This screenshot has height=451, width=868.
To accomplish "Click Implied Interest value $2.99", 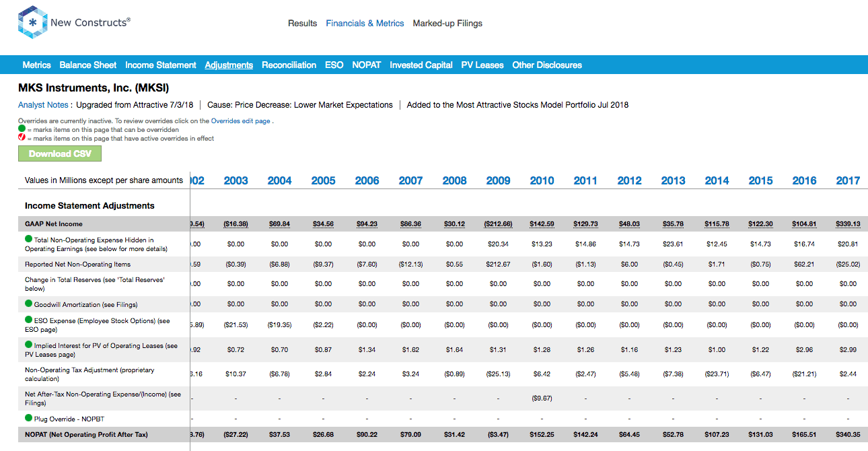I will click(848, 350).
